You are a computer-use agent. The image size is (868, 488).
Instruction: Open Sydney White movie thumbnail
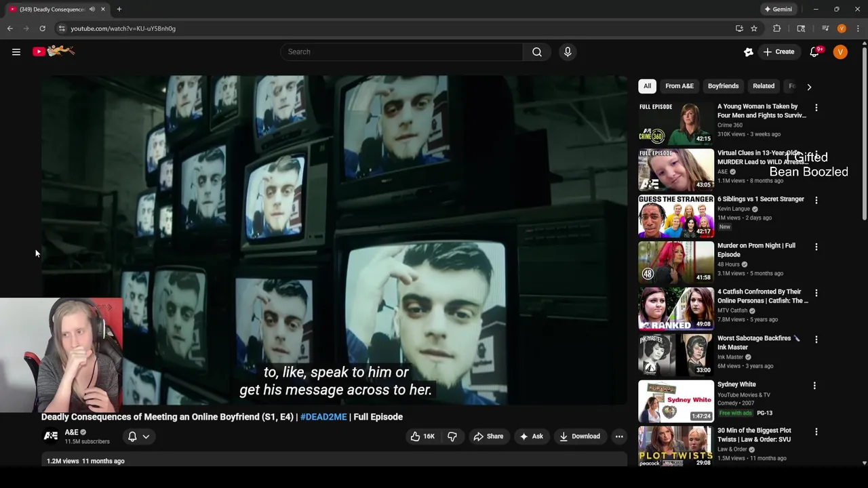point(676,401)
